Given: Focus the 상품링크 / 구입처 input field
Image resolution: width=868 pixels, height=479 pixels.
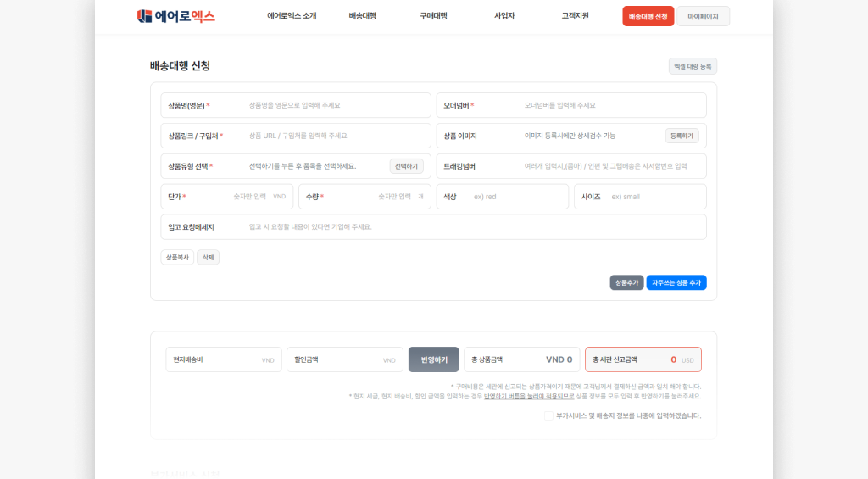Looking at the screenshot, I should click(x=296, y=136).
